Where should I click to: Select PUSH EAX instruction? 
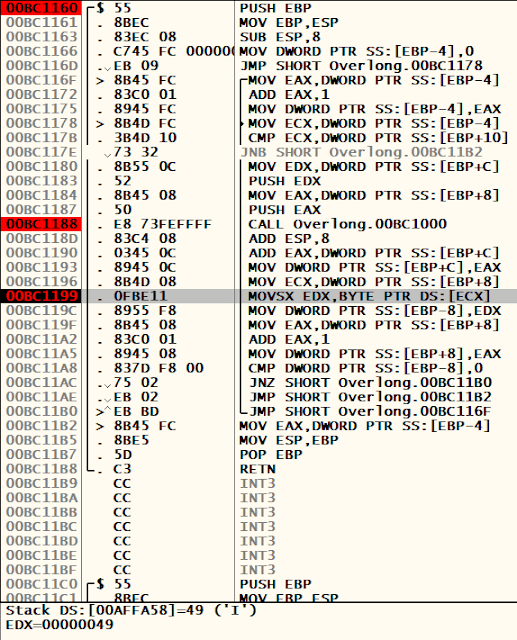(x=285, y=210)
